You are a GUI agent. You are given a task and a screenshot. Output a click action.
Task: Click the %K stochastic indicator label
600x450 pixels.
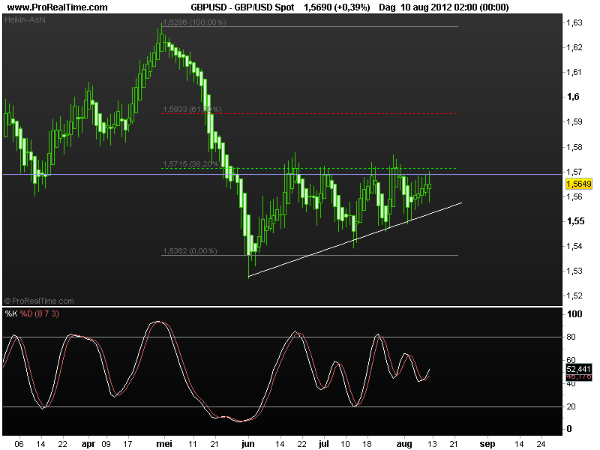pos(11,314)
